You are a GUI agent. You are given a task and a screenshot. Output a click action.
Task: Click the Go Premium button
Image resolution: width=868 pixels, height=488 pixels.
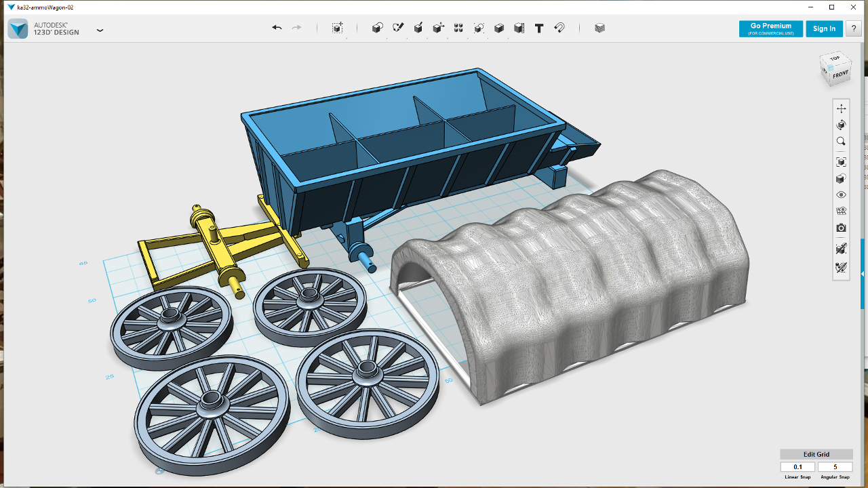coord(771,28)
